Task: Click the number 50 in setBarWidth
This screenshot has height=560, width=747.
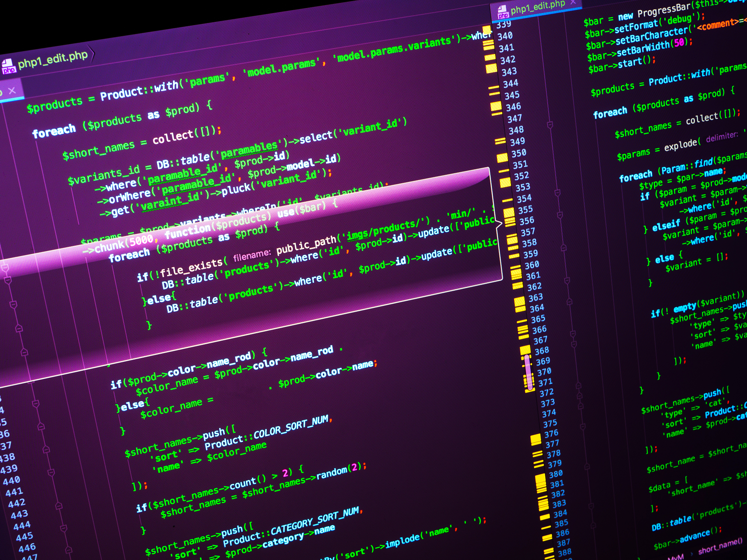Action: 679,42
